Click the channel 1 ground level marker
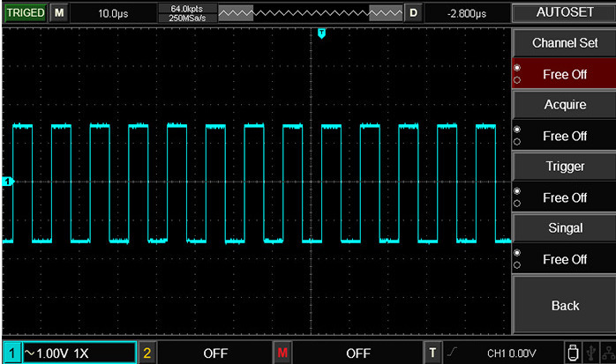The width and height of the screenshot is (616, 364). click(x=8, y=182)
